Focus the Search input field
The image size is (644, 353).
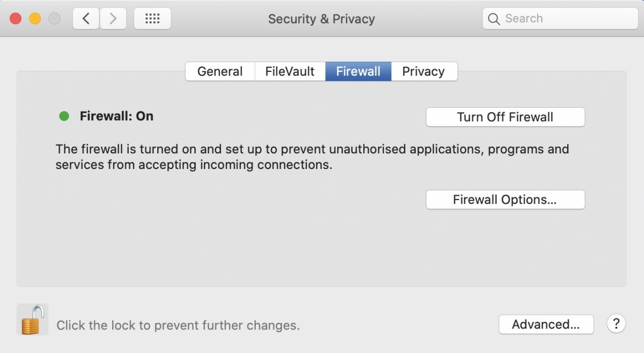point(560,19)
